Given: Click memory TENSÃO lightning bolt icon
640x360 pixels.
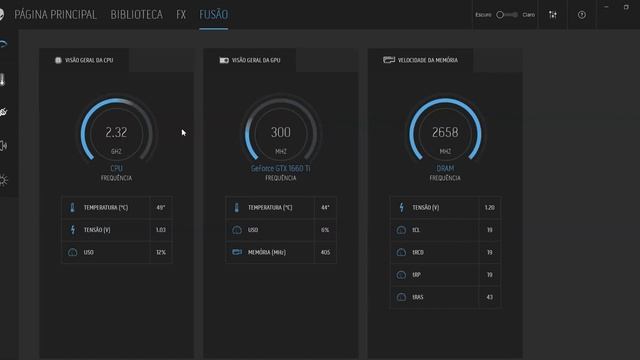Looking at the screenshot, I should pos(402,207).
